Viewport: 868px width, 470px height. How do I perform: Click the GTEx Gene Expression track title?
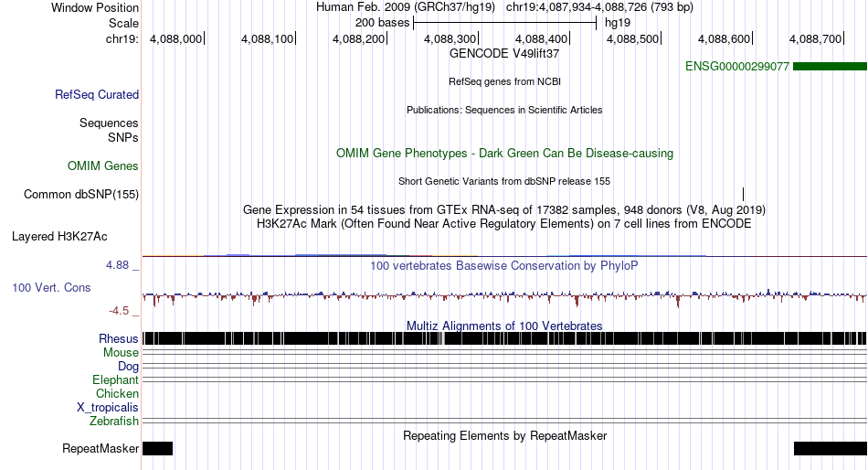tap(504, 210)
